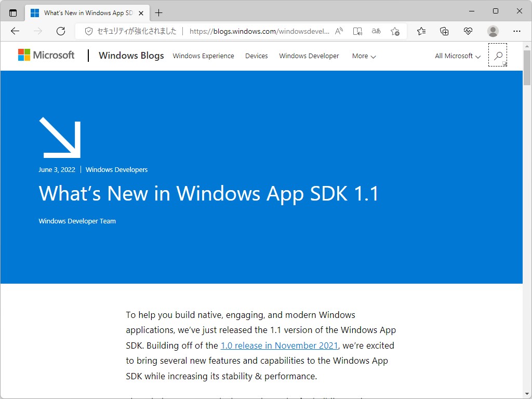Viewport: 532px width, 399px height.
Task: Open Settings and more ellipsis menu
Action: click(x=517, y=31)
